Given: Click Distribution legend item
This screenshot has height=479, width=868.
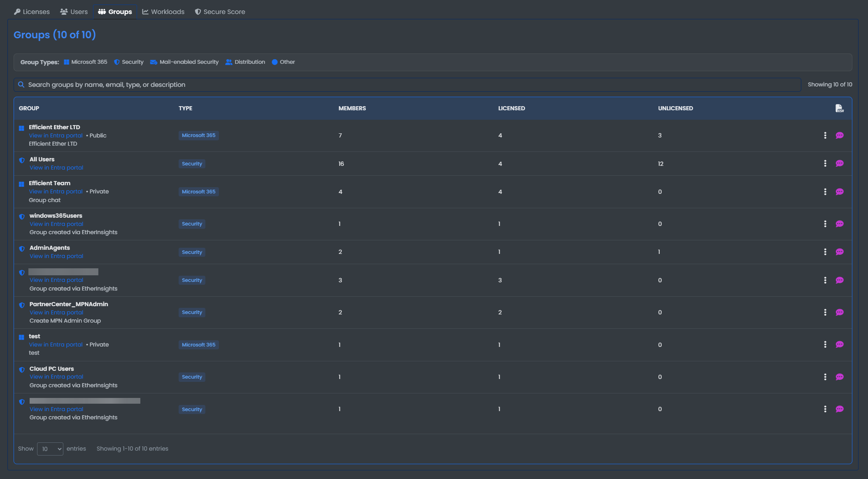Looking at the screenshot, I should coord(245,62).
